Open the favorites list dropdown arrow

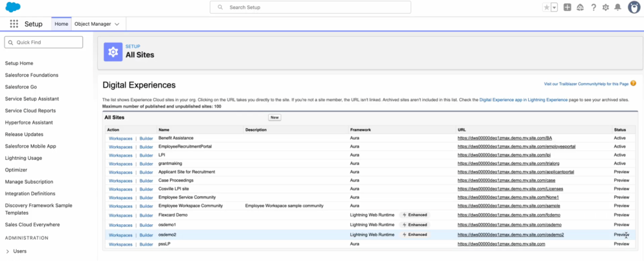click(554, 7)
